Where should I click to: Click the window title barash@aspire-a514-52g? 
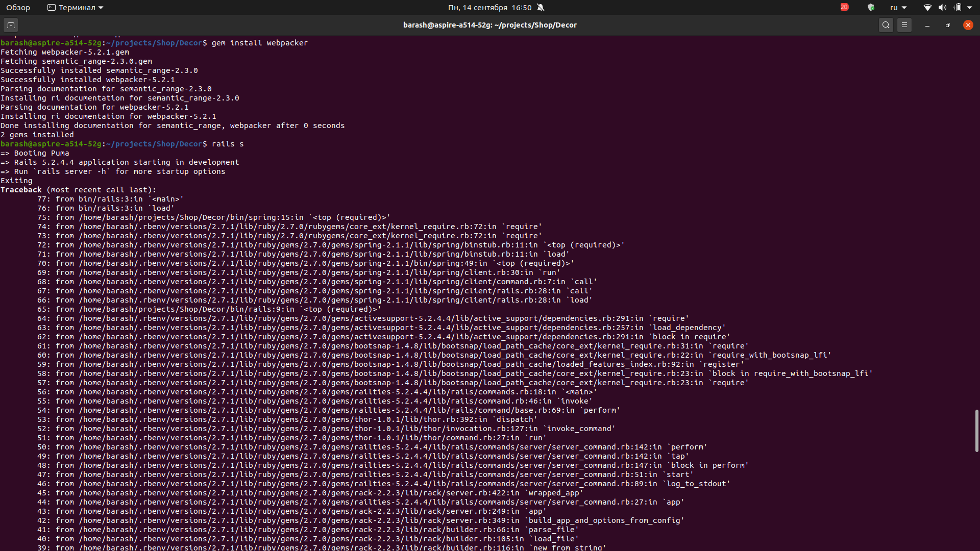490,25
